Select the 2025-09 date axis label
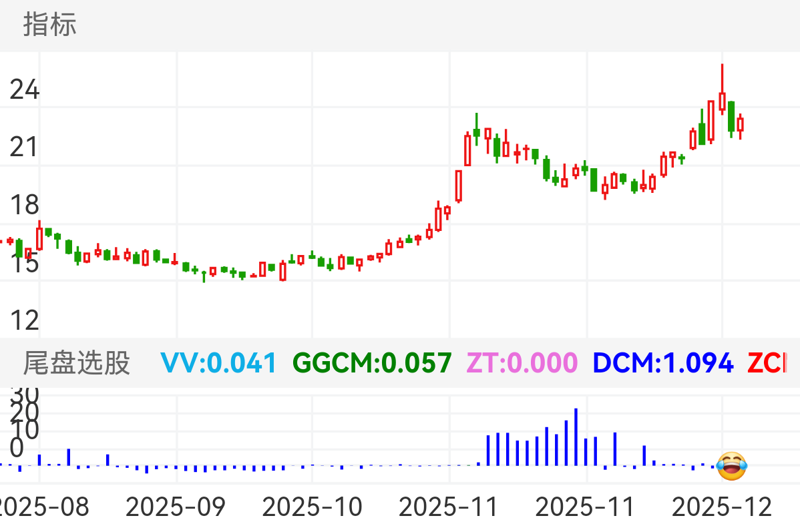 point(177,507)
